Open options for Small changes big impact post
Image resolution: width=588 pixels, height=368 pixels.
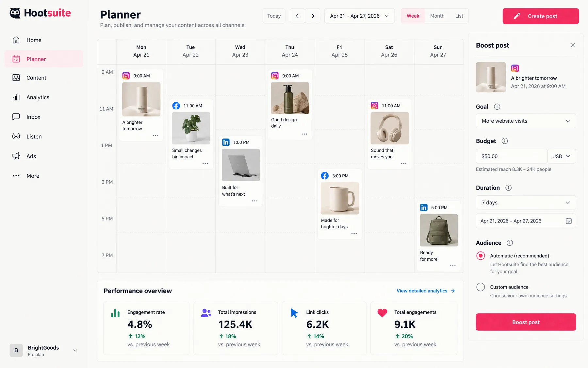coord(205,163)
